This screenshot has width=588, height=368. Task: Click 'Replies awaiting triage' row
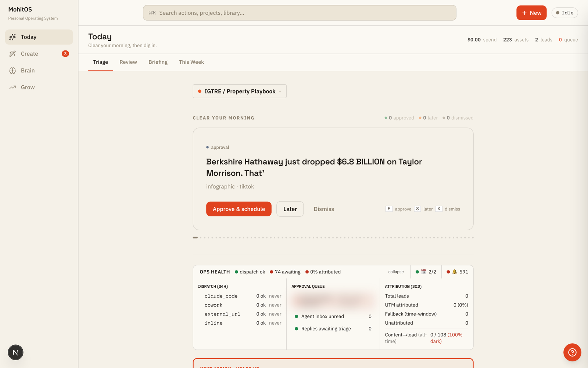coord(333,329)
